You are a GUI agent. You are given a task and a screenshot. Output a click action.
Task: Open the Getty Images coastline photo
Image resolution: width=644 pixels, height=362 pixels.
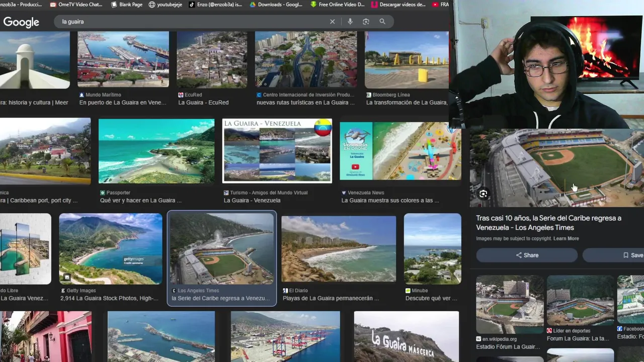point(111,249)
